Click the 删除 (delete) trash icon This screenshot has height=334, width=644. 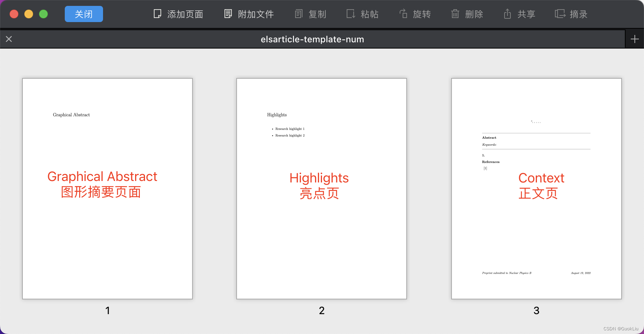pos(455,14)
